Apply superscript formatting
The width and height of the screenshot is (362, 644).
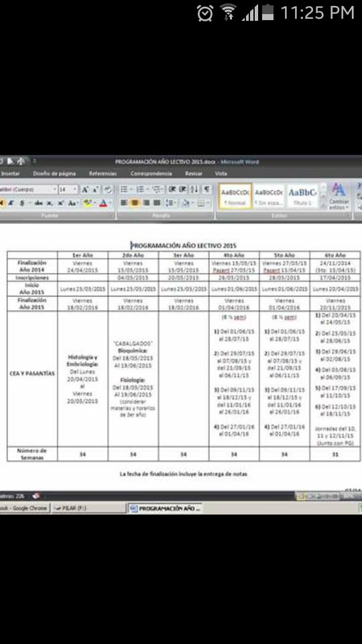point(60,203)
